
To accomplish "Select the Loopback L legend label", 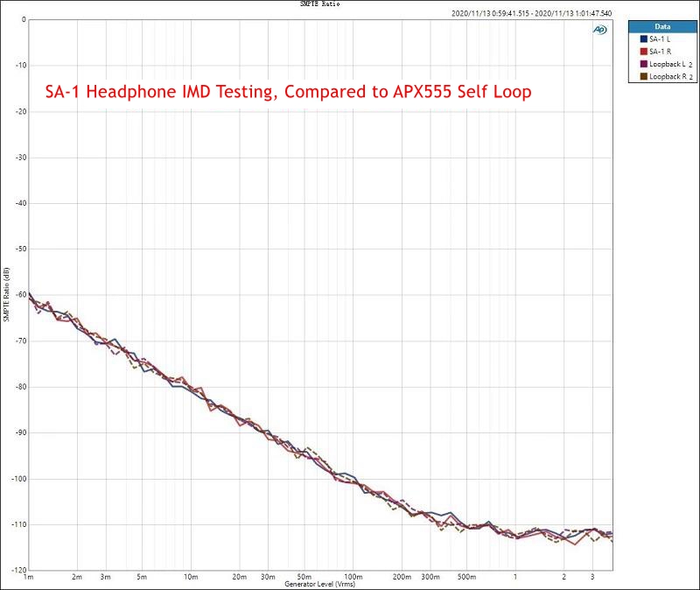I will 668,64.
